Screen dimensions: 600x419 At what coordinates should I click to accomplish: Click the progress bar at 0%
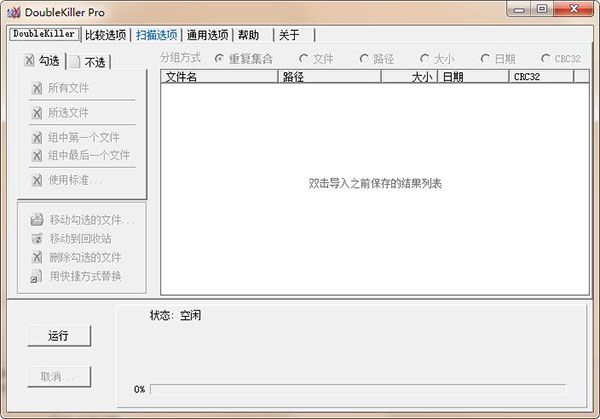click(357, 389)
